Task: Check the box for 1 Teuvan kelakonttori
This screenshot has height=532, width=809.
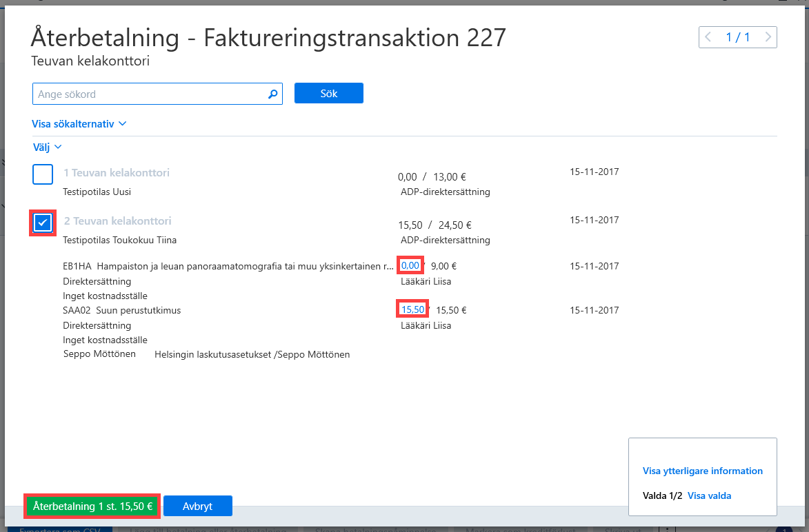Action: tap(43, 174)
